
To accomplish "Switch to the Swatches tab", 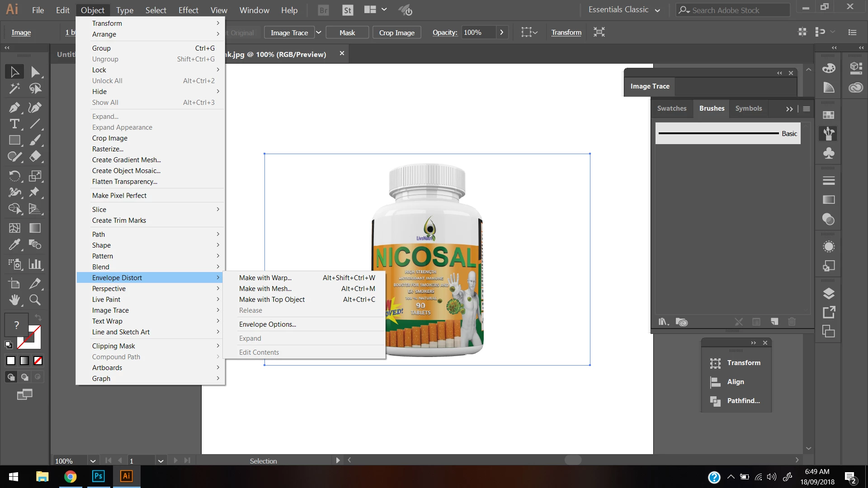I will pyautogui.click(x=671, y=108).
